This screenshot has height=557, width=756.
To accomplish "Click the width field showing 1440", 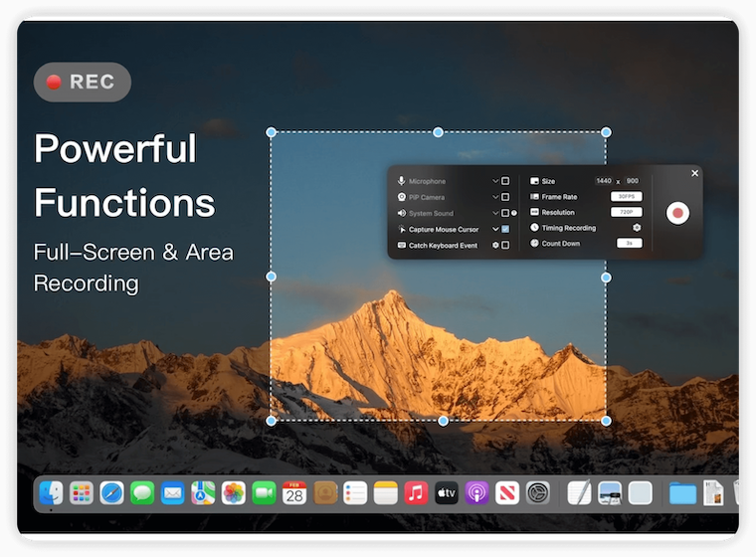I will coord(603,181).
